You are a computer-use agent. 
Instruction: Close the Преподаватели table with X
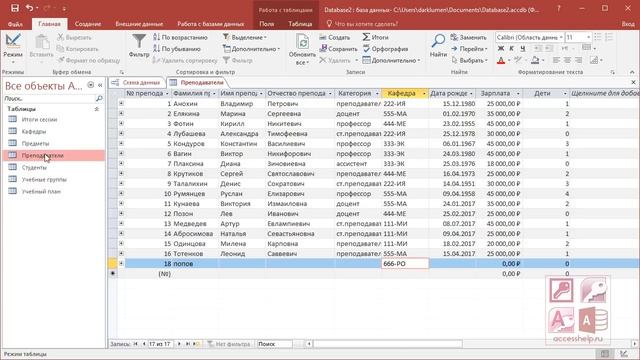tap(633, 82)
